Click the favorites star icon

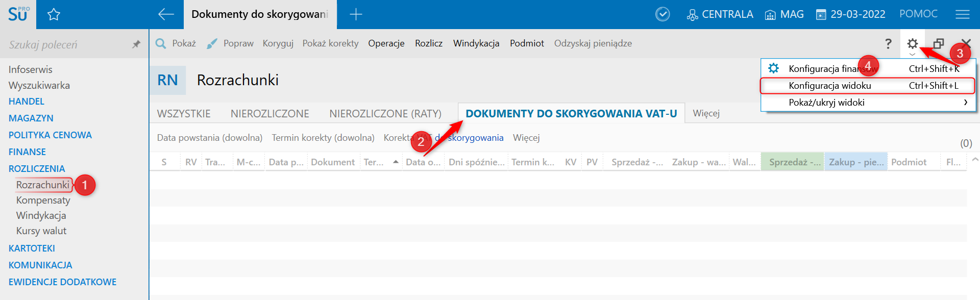pyautogui.click(x=54, y=14)
